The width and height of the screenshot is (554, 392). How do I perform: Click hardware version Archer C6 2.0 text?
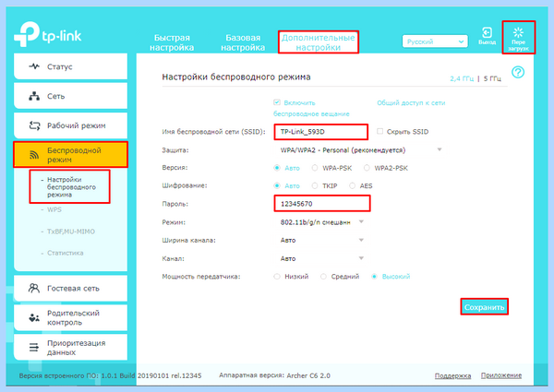308,375
